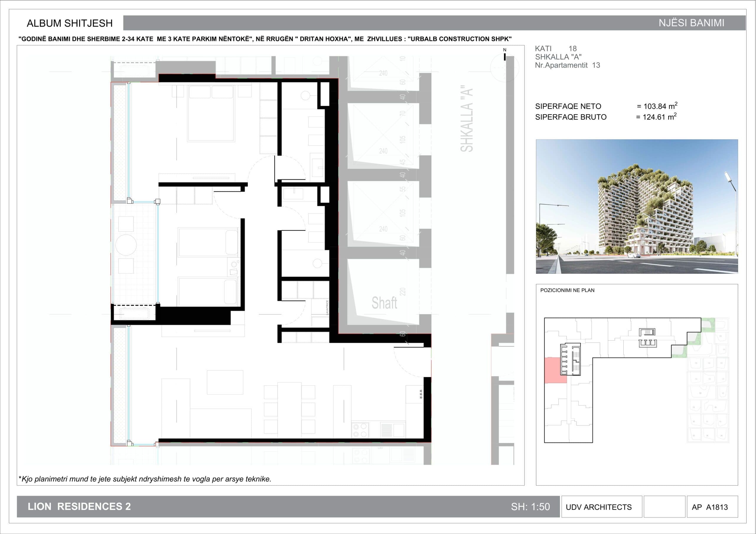Click the 'SIPERFAQE NETO' label
This screenshot has height=534, width=756.
tap(568, 106)
